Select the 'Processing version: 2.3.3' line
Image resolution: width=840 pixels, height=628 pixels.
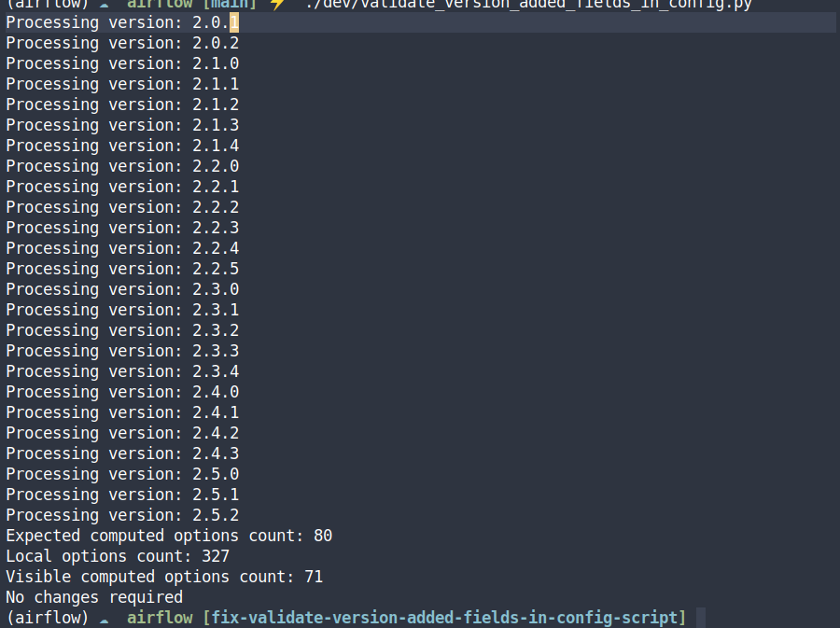[122, 351]
